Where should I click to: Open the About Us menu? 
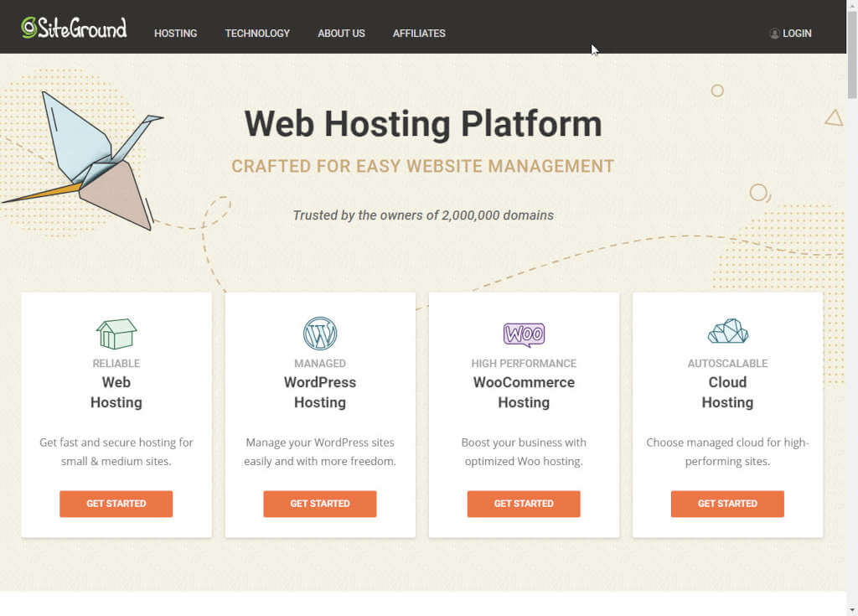pos(342,34)
